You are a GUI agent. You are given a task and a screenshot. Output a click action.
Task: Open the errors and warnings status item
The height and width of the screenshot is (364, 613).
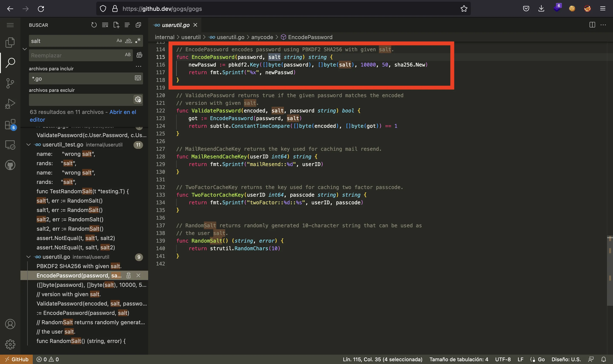pos(48,359)
